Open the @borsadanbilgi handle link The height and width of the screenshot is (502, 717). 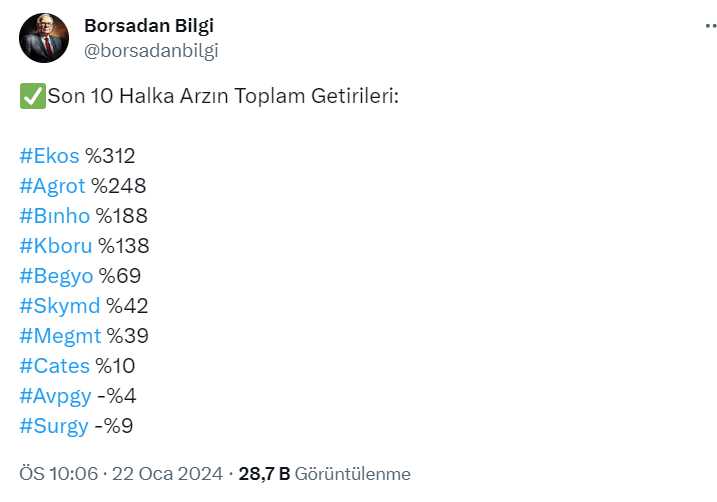pos(151,51)
